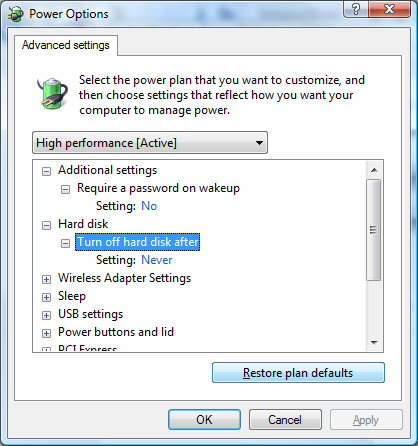Image resolution: width=418 pixels, height=446 pixels.
Task: Click the Cancel button
Action: click(x=285, y=420)
